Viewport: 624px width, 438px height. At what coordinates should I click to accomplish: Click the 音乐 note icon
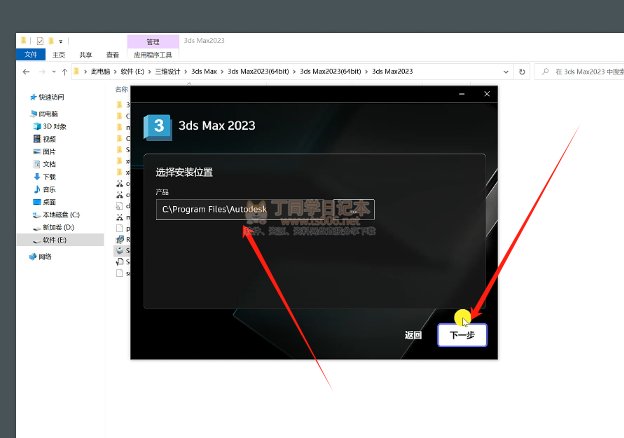(37, 189)
